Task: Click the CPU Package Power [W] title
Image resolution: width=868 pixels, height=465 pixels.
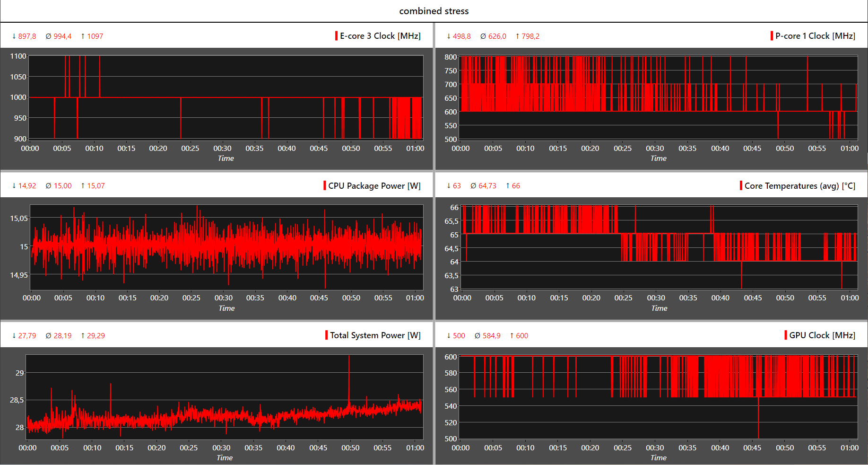Action: pyautogui.click(x=374, y=185)
